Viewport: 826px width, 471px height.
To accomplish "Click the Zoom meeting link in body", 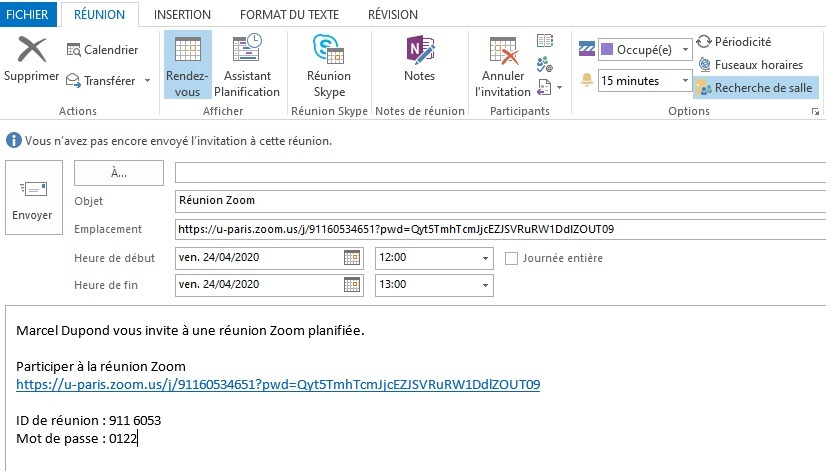I will (x=278, y=384).
